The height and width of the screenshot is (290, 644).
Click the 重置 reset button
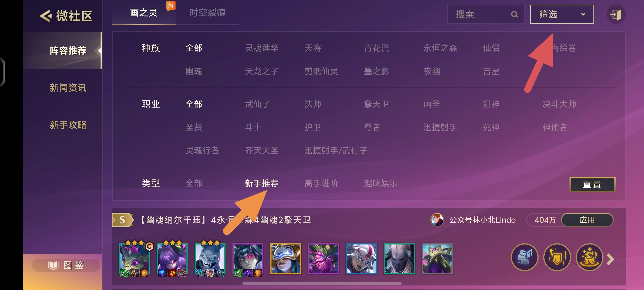[x=592, y=184]
